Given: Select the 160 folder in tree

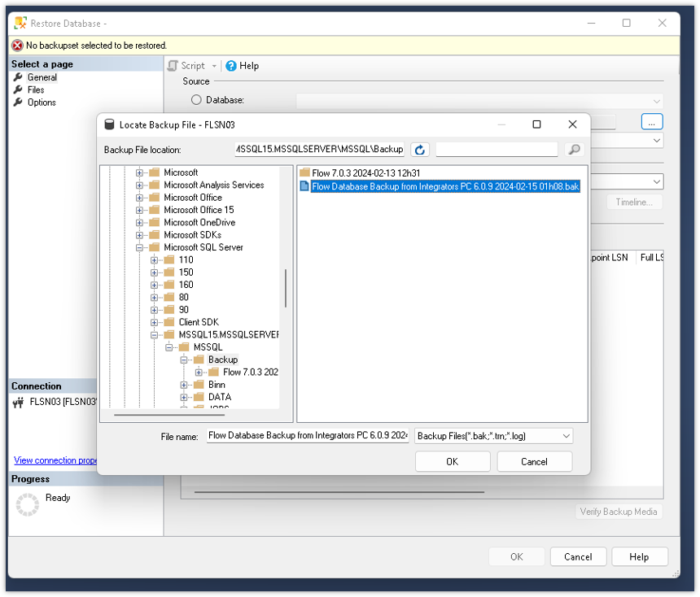Looking at the screenshot, I should pos(186,285).
